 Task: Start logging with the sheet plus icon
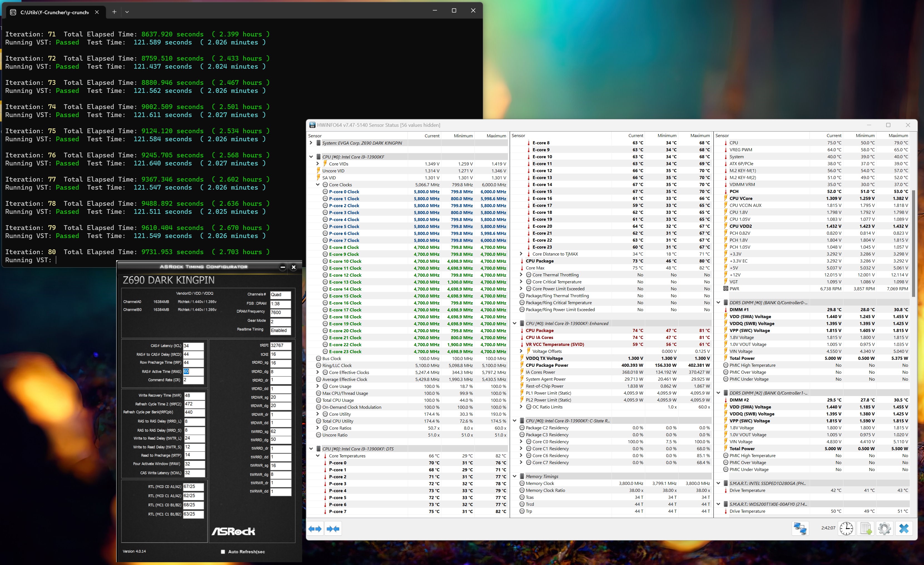tap(866, 529)
